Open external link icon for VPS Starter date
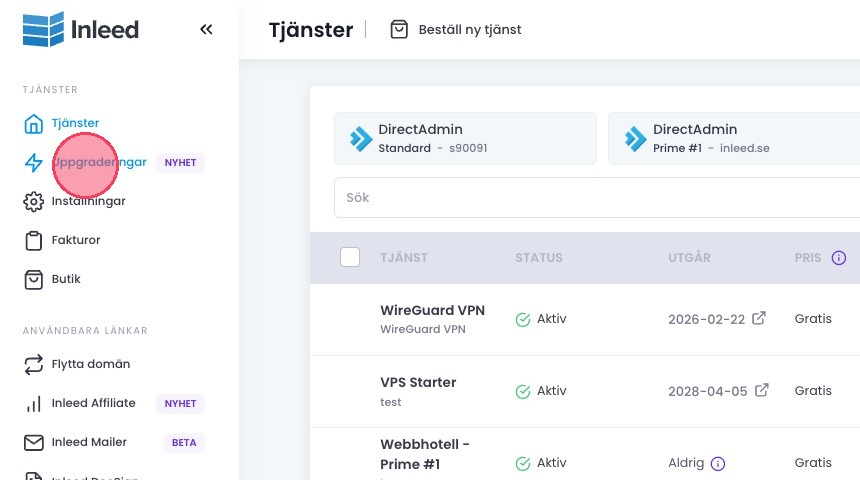860x480 pixels. (762, 390)
